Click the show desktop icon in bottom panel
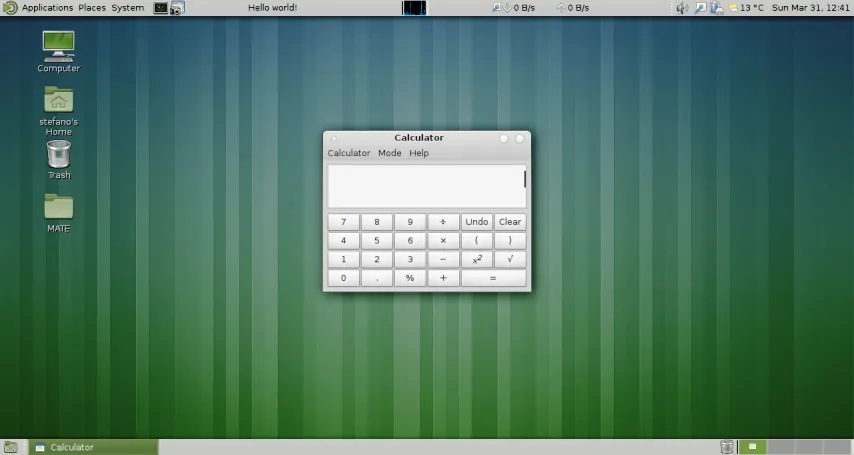The width and height of the screenshot is (854, 455). pyautogui.click(x=10, y=447)
